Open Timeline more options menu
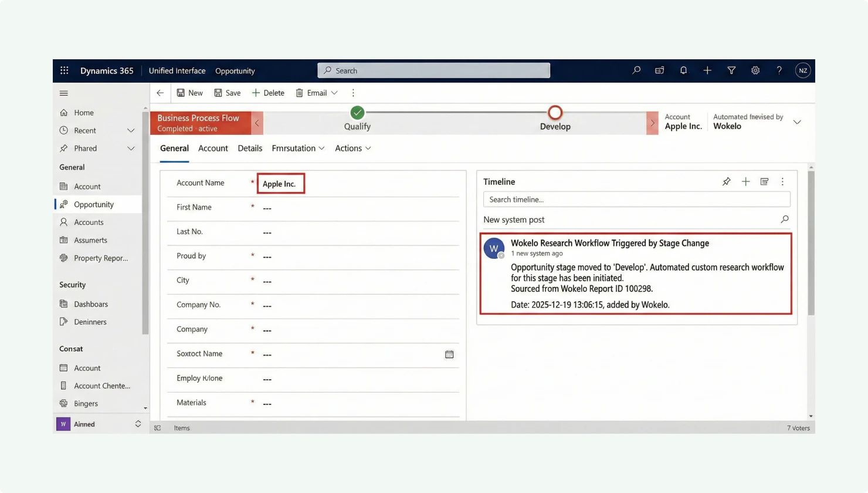 pyautogui.click(x=782, y=182)
